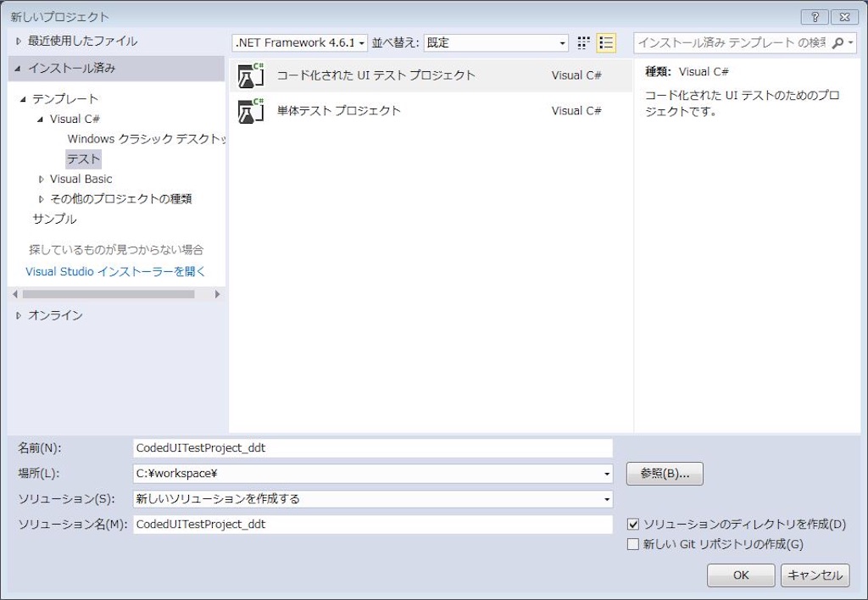Screen dimensions: 868x600
Task: Select 単体テスト プロジェクト template
Action: (431, 111)
